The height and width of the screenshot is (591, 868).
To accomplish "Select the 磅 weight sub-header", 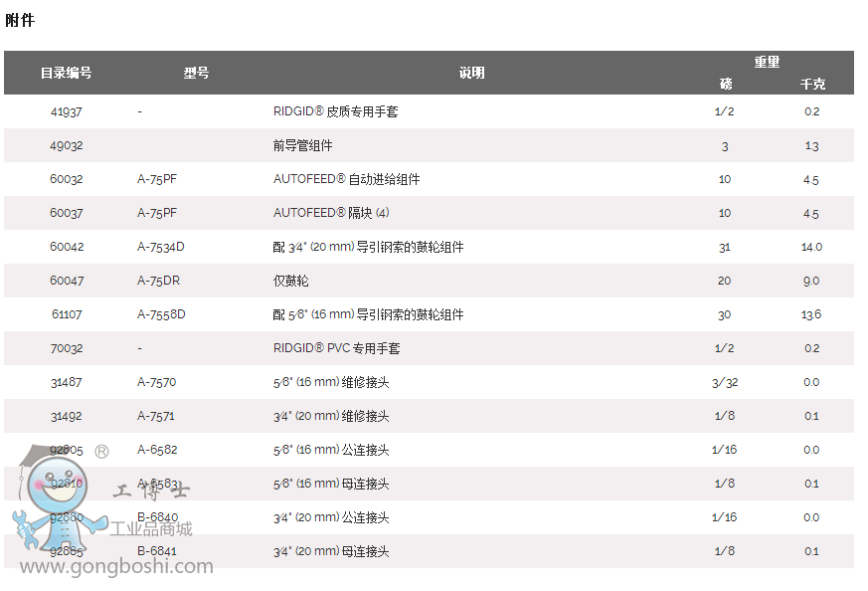I will click(725, 84).
